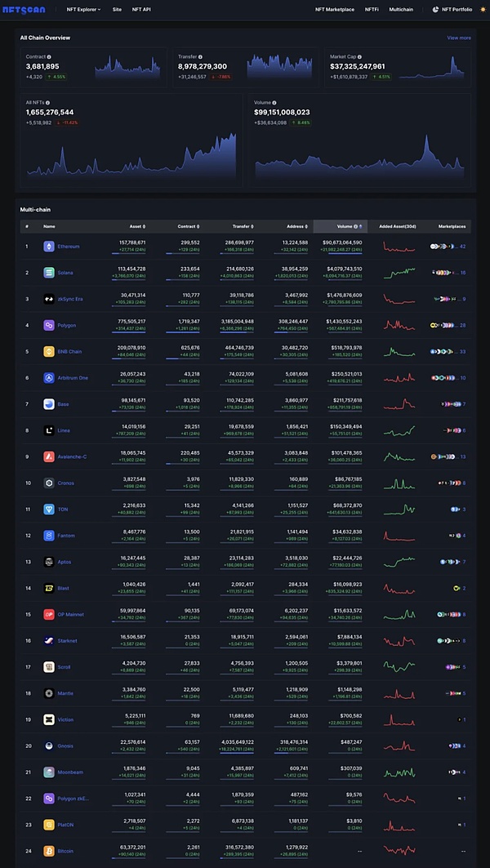Click the Avalanche-C chain icon

click(49, 456)
